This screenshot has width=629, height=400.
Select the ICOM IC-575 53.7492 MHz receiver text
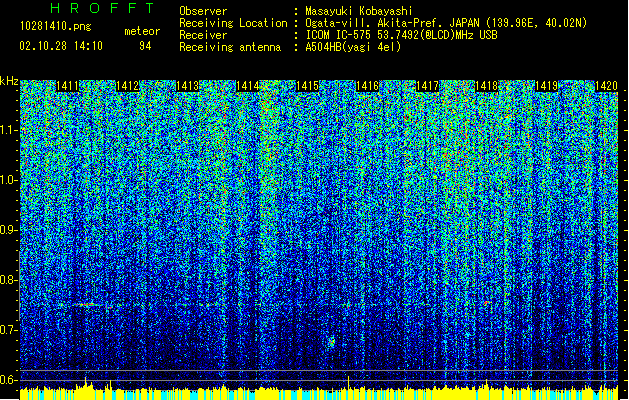coord(402,35)
